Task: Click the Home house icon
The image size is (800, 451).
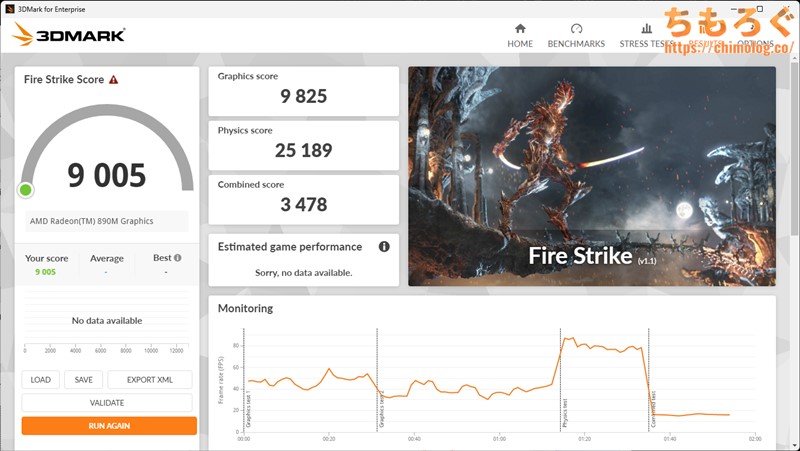Action: click(519, 29)
